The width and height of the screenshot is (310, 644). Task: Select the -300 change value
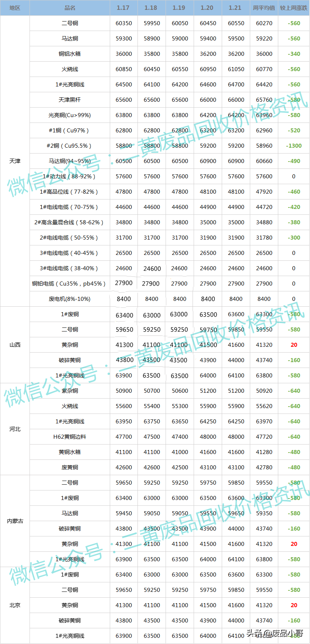[x=294, y=237]
